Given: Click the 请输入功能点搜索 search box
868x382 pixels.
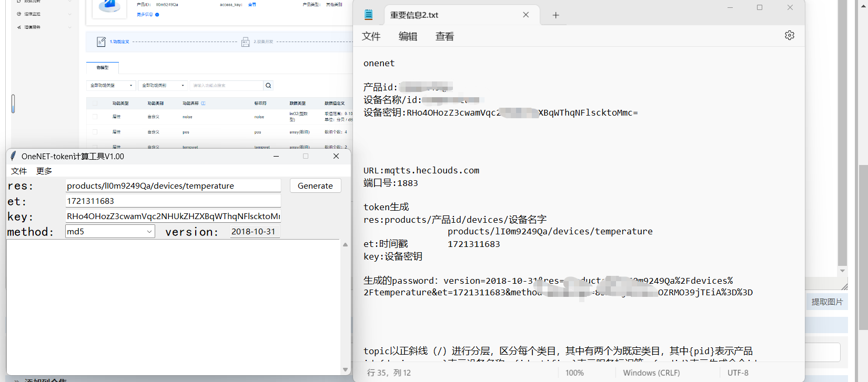Looking at the screenshot, I should [226, 85].
